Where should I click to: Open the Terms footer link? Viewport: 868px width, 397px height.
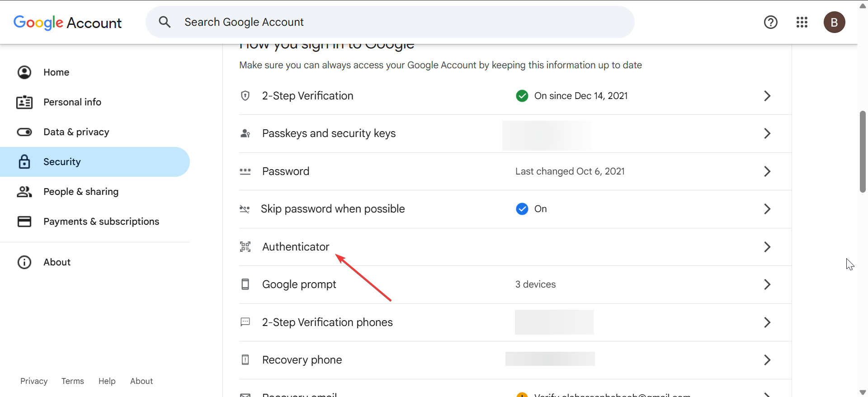73,381
